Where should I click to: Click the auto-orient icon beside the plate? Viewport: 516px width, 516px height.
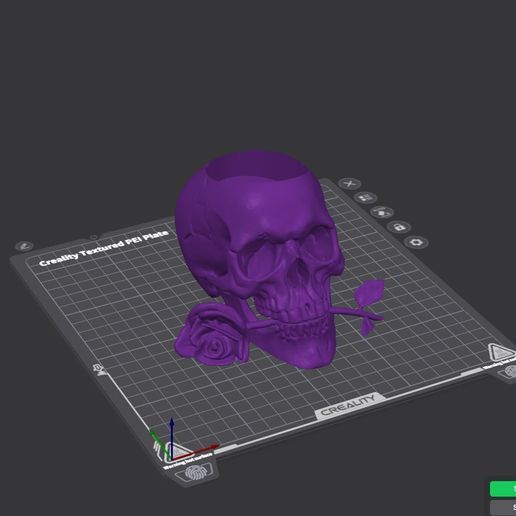coord(382,212)
